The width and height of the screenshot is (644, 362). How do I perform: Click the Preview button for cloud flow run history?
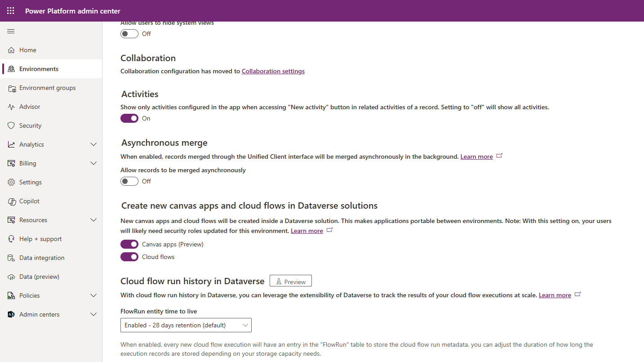coord(290,281)
